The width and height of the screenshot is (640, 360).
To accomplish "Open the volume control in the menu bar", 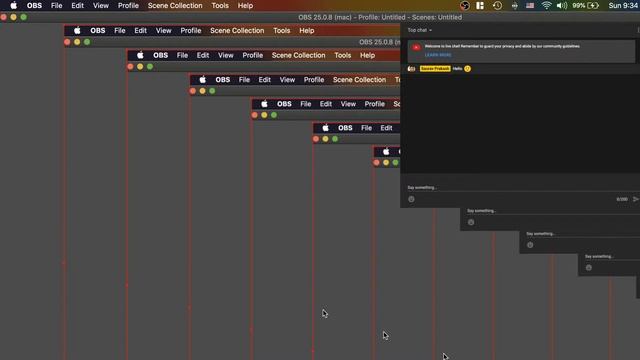I will (x=562, y=6).
